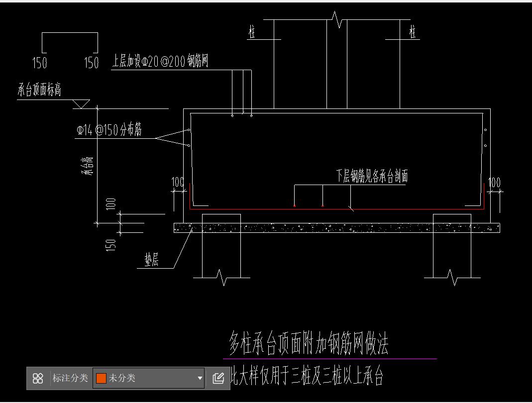Click the orange color swatch beside 未分类
The image size is (532, 403).
click(101, 378)
